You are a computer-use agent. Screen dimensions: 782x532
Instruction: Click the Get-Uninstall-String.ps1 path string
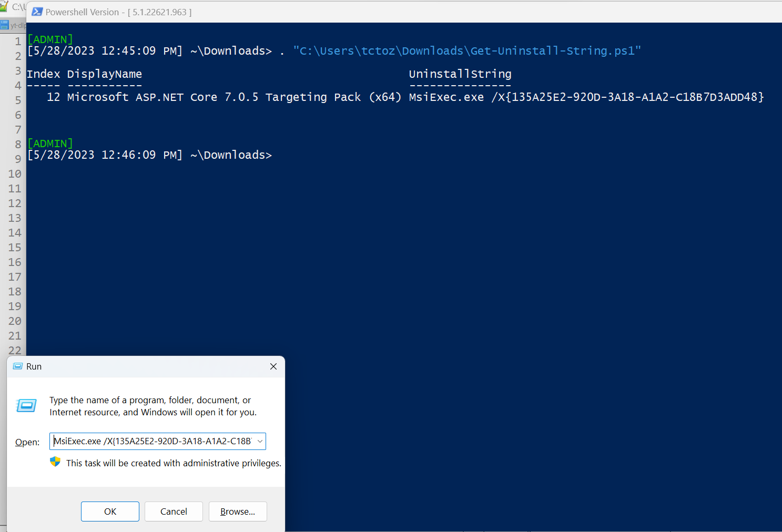click(x=467, y=51)
